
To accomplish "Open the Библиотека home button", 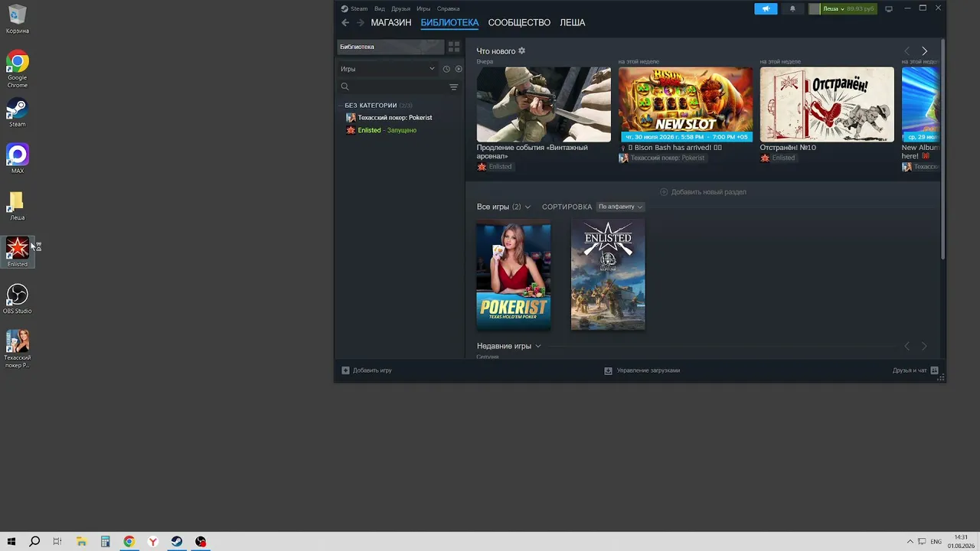I will (390, 47).
